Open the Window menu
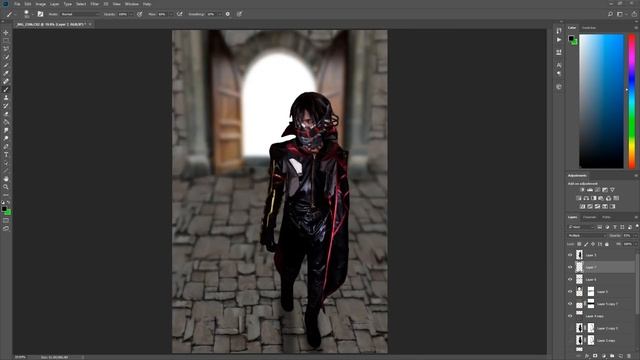 click(x=131, y=4)
